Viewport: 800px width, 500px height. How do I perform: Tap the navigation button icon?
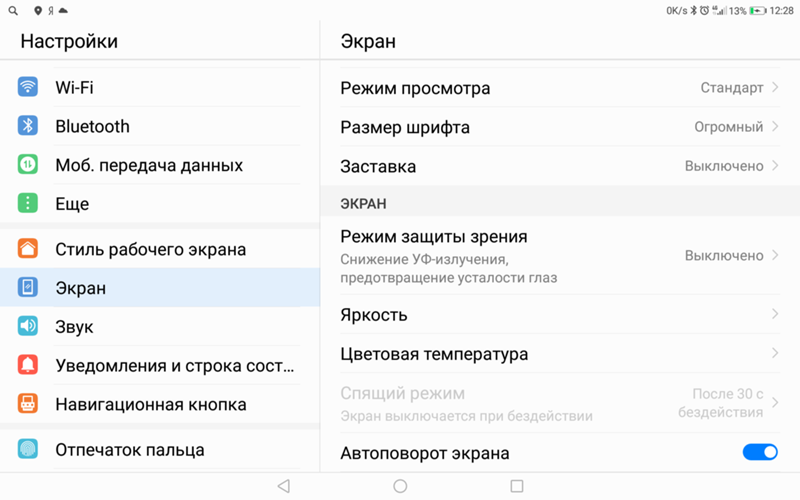pyautogui.click(x=28, y=404)
